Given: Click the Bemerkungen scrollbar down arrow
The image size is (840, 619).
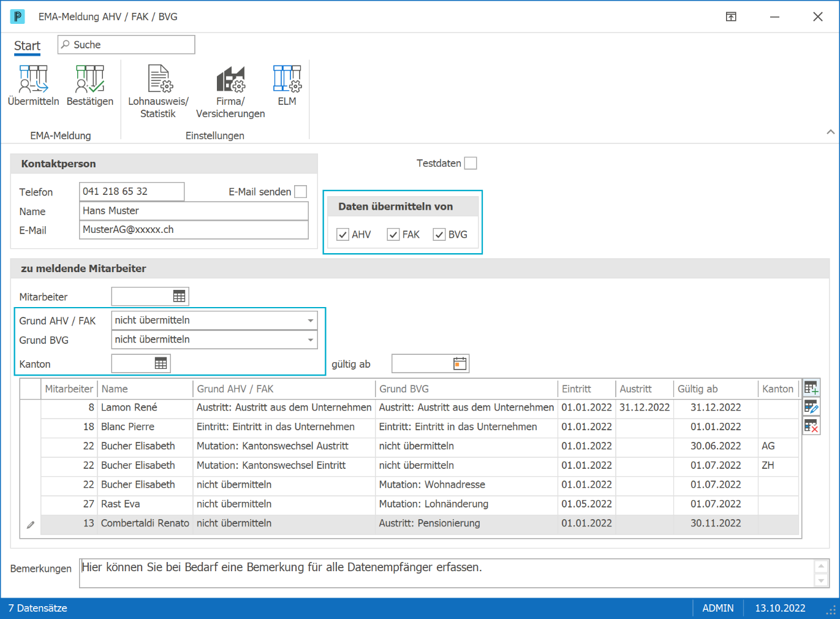Looking at the screenshot, I should point(821,580).
